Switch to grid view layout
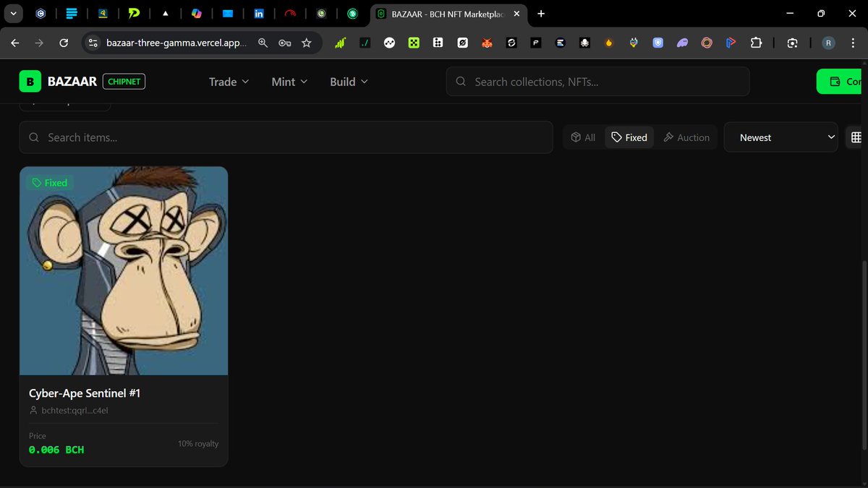 tap(856, 137)
